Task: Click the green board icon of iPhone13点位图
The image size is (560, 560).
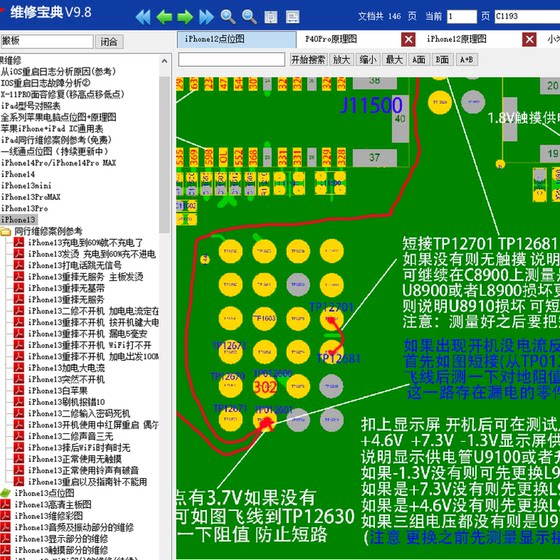Action: click(x=5, y=493)
